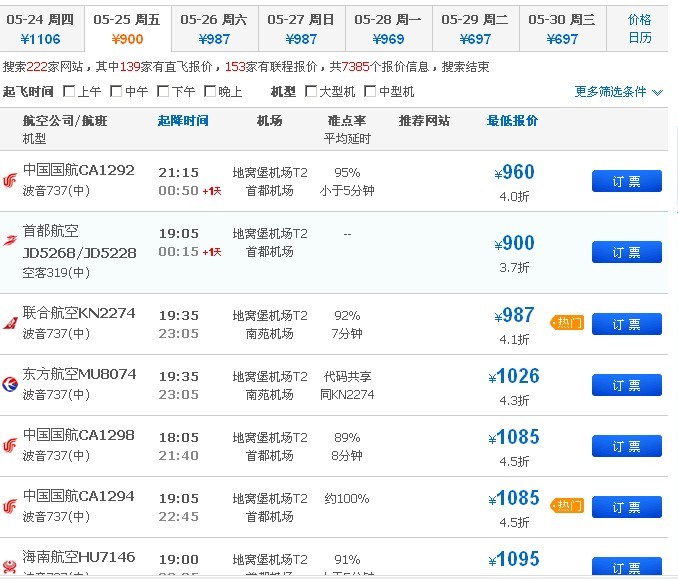Click 约100% on-time rate for CA1294
Viewport: 678px width, 579px height.
point(347,499)
